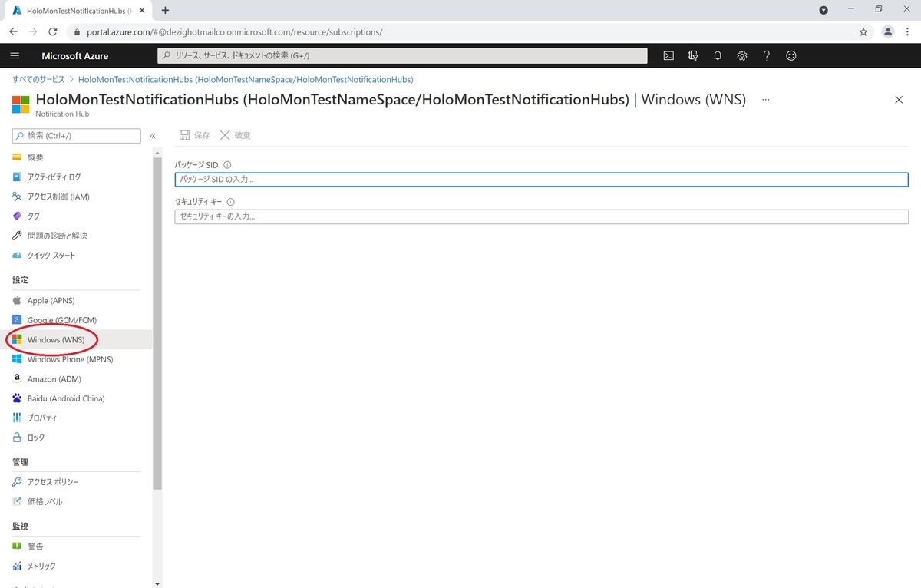Close the Windows (WNS) blade

point(899,100)
